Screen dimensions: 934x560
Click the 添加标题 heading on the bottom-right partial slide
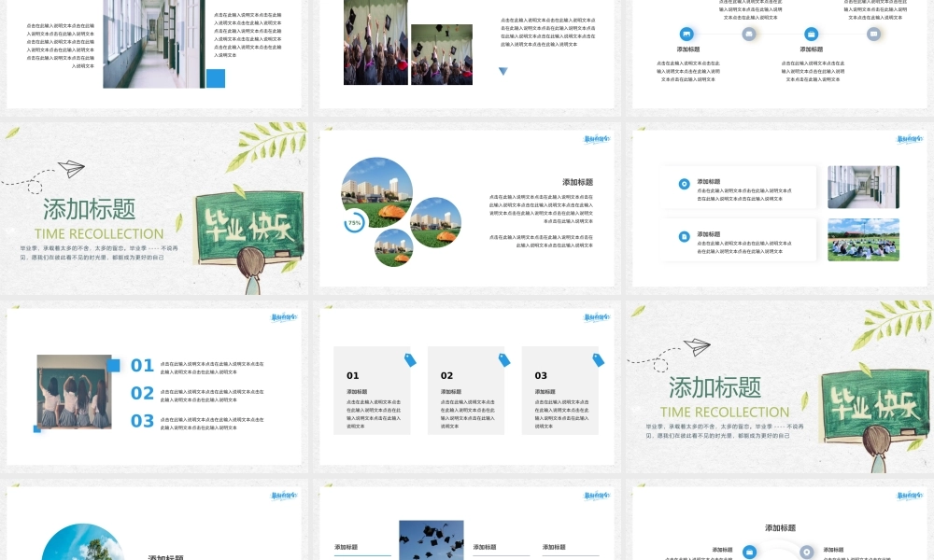pyautogui.click(x=780, y=528)
